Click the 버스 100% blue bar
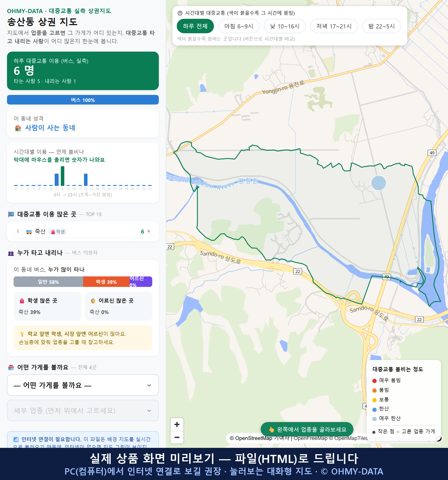This screenshot has height=480, width=448. click(83, 100)
